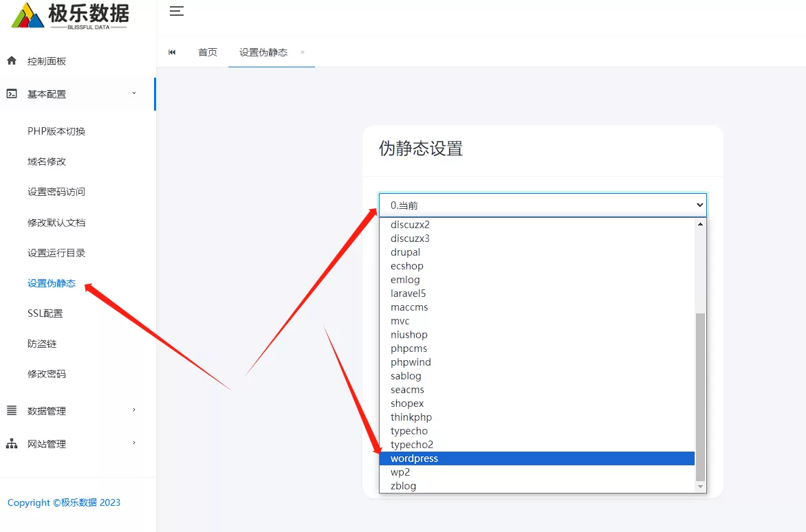Viewport: 806px width, 532px height.
Task: Collapse the 基本配置 menu section
Action: 78,94
